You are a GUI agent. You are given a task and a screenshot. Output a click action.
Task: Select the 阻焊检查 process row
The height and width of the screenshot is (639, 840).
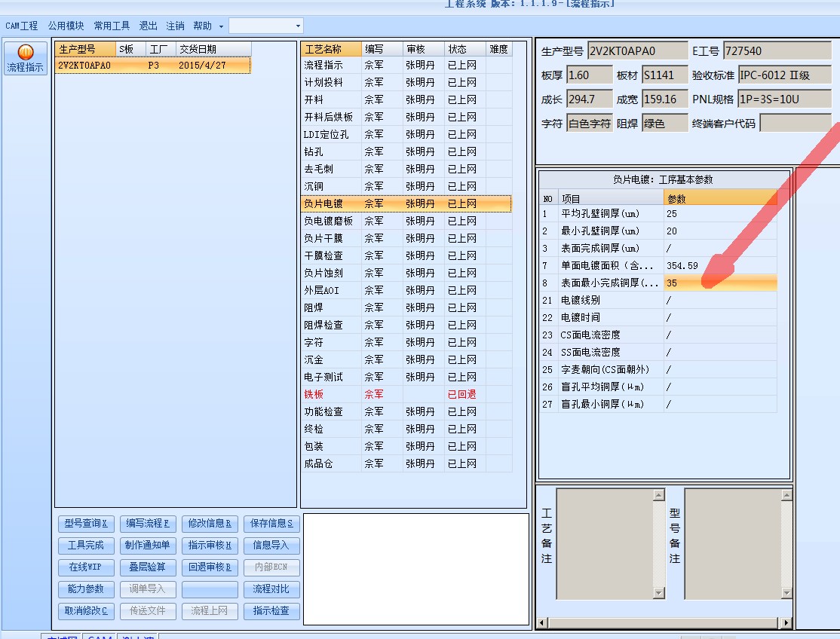(x=406, y=325)
